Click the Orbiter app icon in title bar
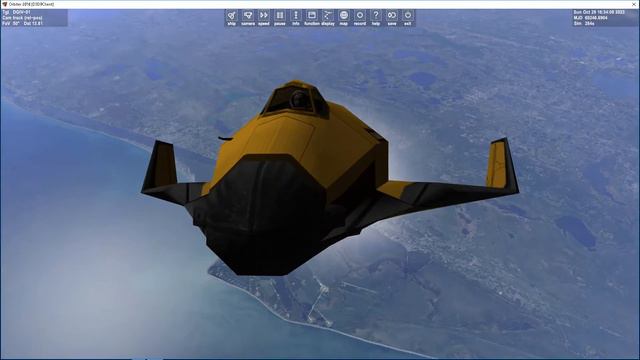Screen dimensions: 640x360 coord(4,4)
